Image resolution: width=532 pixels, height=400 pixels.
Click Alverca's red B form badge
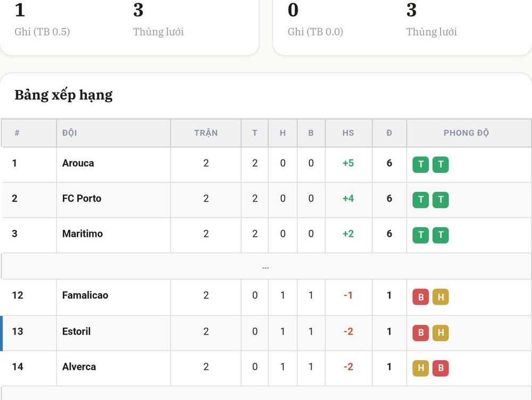440,368
